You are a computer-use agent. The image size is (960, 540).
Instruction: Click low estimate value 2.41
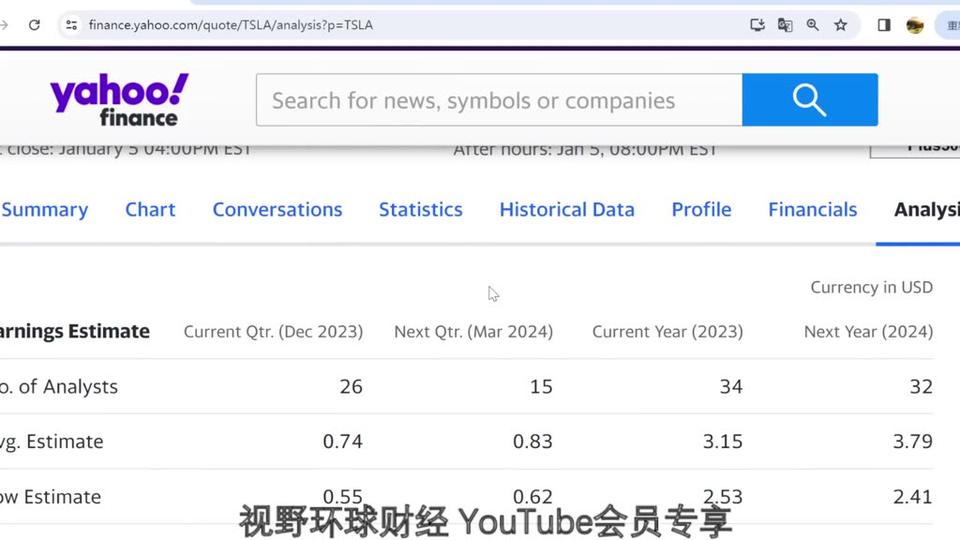tap(913, 497)
